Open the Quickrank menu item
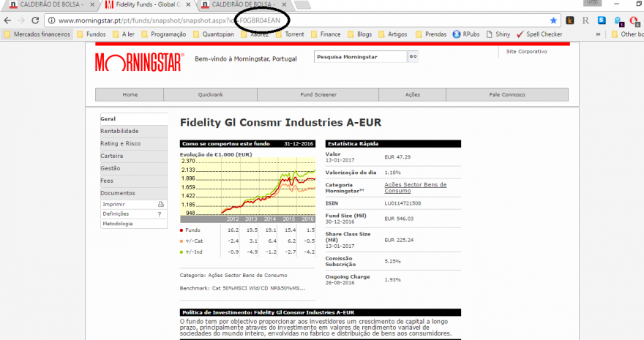The image size is (644, 340). (210, 94)
